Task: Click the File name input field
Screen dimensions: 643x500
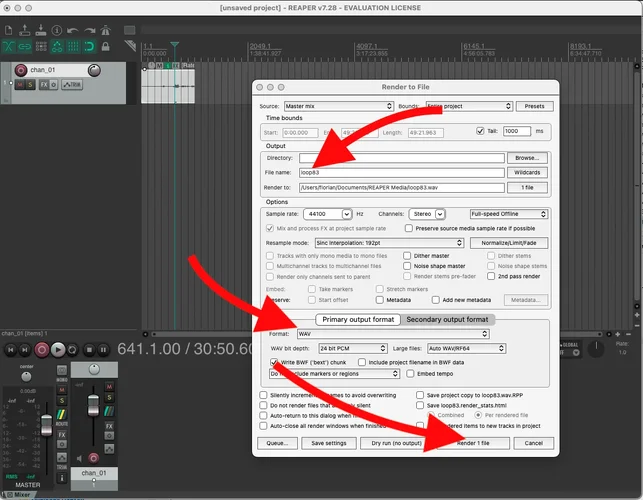Action: click(400, 172)
